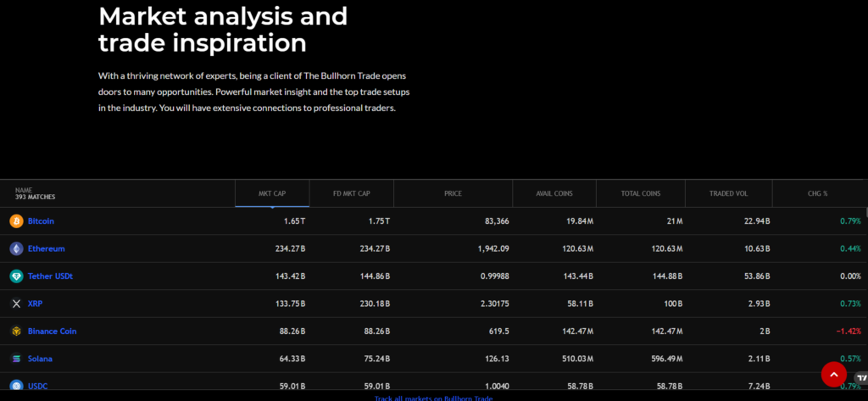Screen dimensions: 868x401
Task: Sort by AVAIL COINS column header
Action: pos(554,193)
